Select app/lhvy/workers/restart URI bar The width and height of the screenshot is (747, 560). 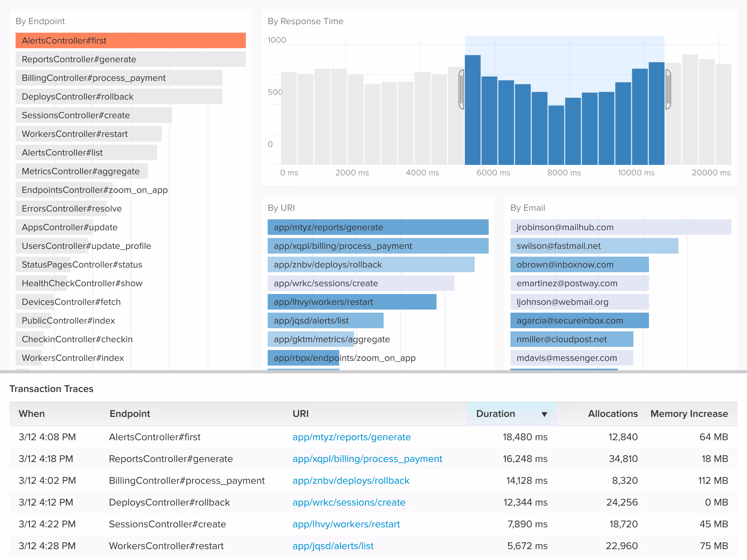click(352, 302)
